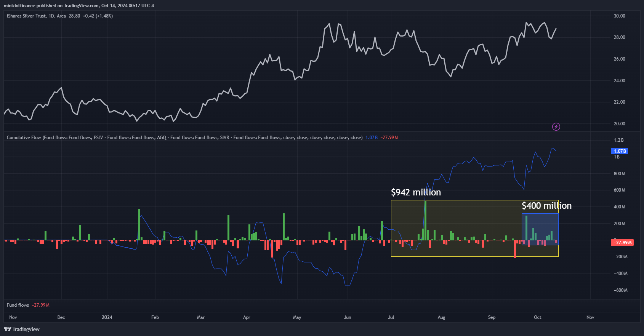Screen dimensions: 644x336
Task: Click the 200M flow axis label
Action: [619, 224]
